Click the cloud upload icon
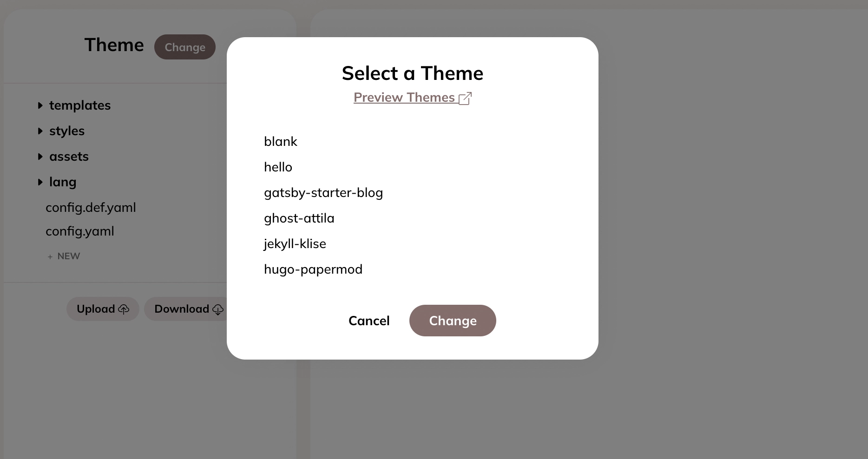Image resolution: width=868 pixels, height=459 pixels. coord(124,309)
